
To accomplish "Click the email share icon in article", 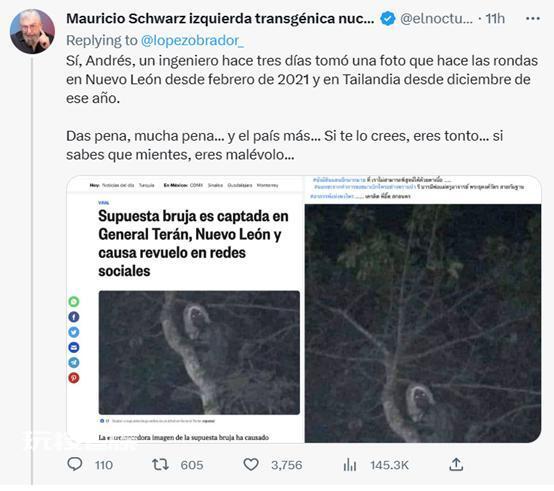I will tap(73, 348).
